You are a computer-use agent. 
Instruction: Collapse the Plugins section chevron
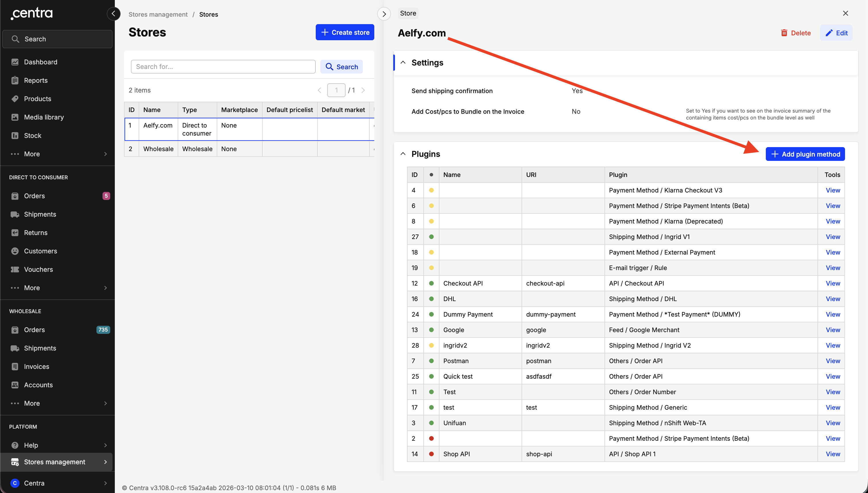(403, 154)
